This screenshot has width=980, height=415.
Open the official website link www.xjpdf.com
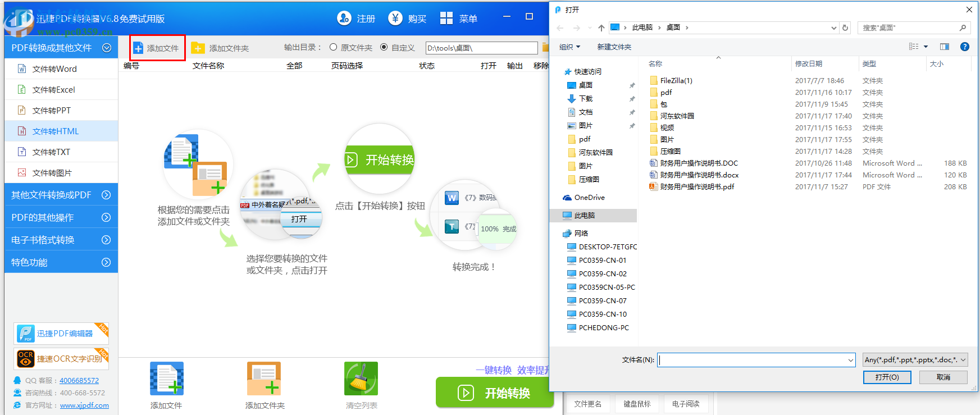[84, 405]
